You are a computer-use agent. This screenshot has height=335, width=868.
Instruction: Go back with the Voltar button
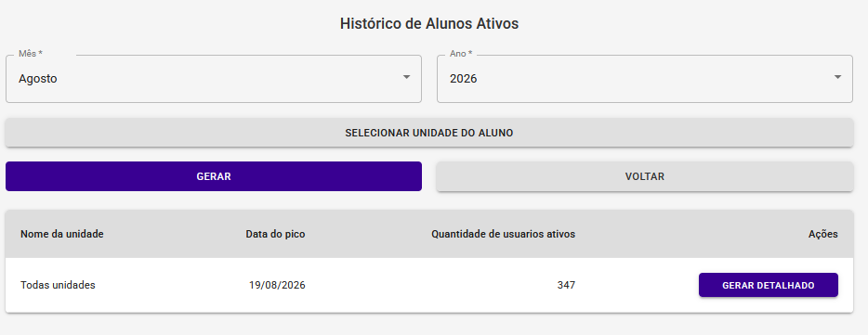(645, 176)
